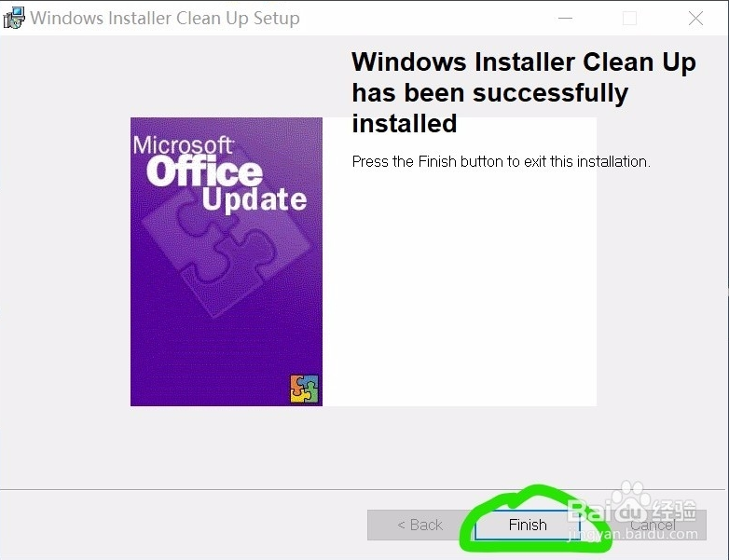Click the 'Press the Finish button' instruction text
This screenshot has height=560, width=729.
(x=502, y=161)
